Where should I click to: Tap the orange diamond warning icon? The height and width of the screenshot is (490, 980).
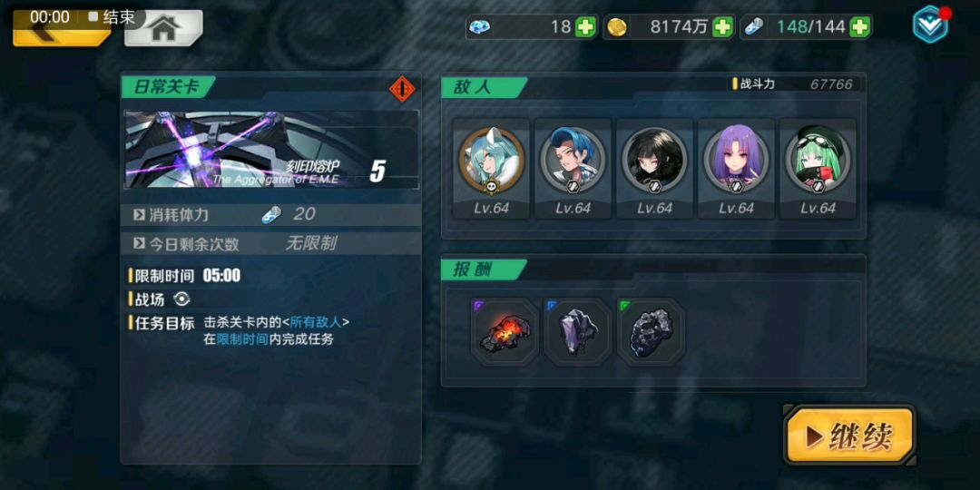coord(402,89)
